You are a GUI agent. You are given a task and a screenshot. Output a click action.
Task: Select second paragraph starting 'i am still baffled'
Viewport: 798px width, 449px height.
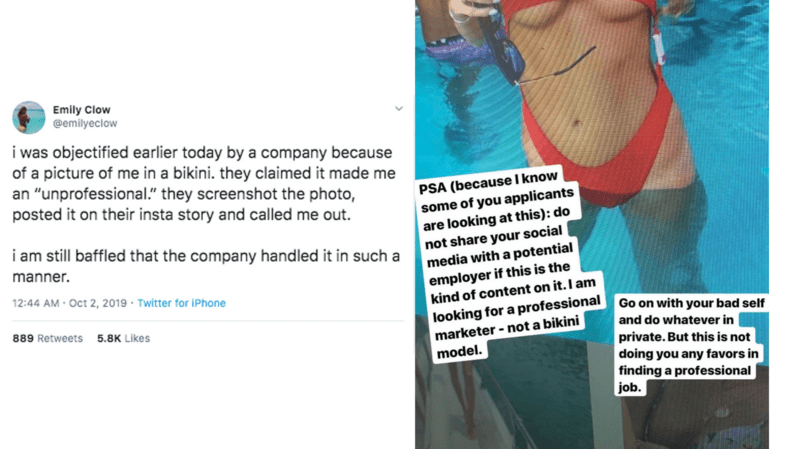tap(206, 266)
